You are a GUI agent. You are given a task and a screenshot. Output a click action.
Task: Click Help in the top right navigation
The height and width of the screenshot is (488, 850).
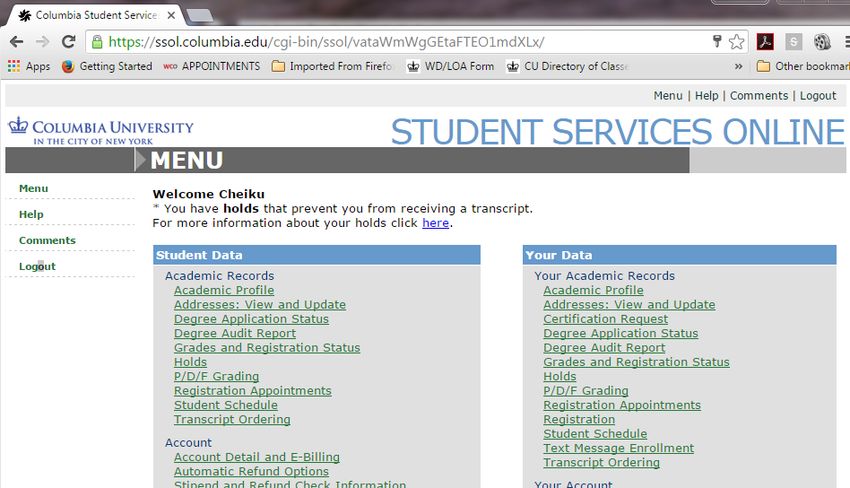pos(706,95)
